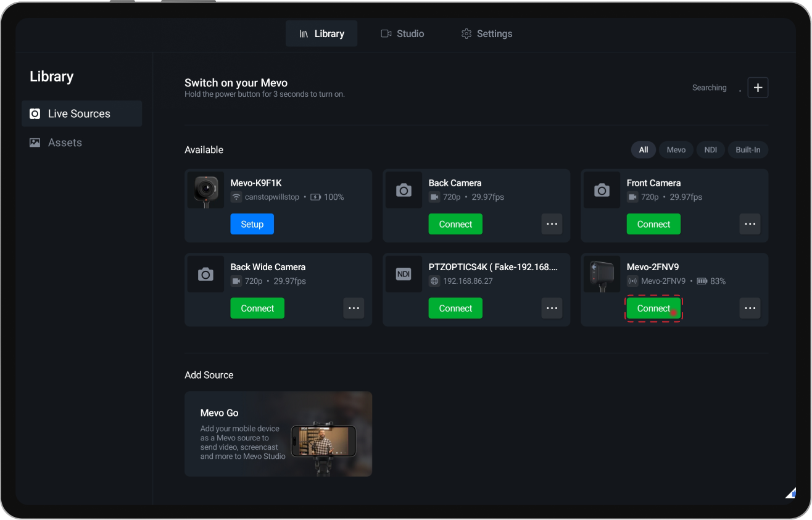Click the Back Wide Camera title
Viewport: 812px width, 520px height.
click(x=268, y=267)
